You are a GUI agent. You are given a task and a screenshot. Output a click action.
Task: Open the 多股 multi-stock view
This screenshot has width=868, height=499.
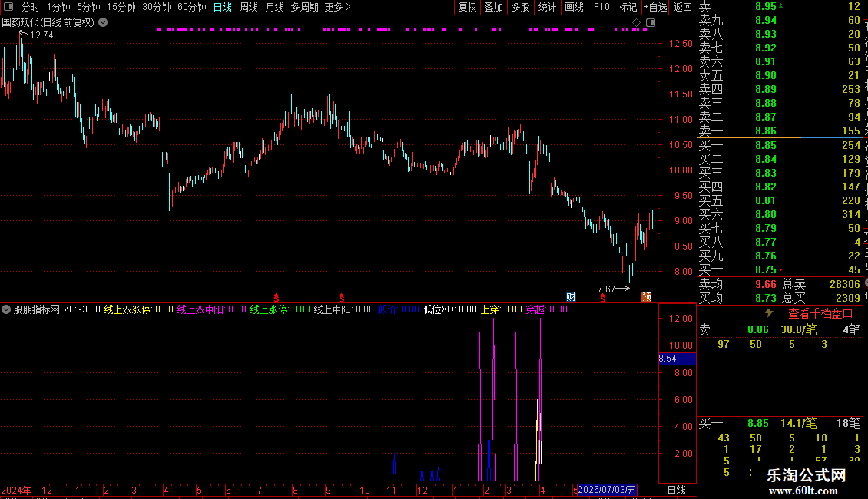click(520, 7)
